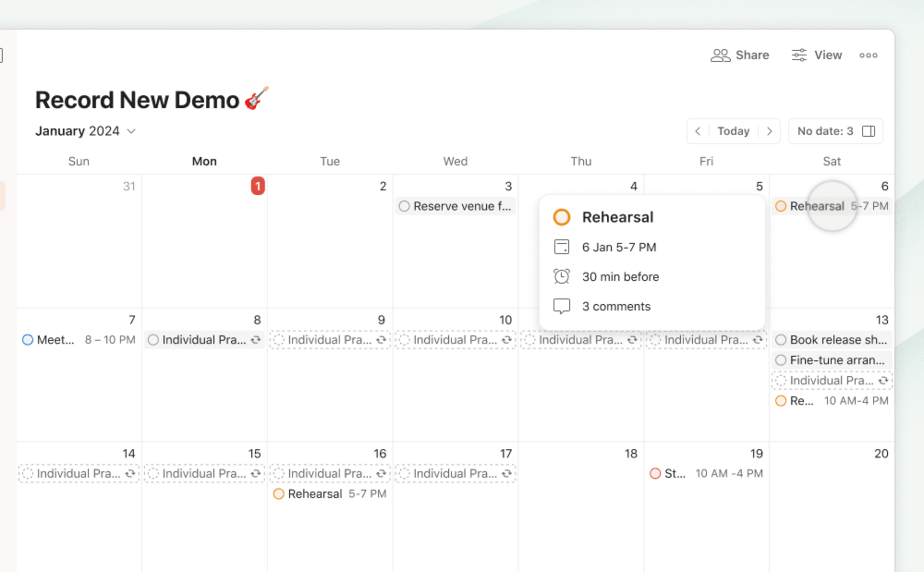
Task: Click the left arrow to go to previous month
Action: (x=698, y=131)
